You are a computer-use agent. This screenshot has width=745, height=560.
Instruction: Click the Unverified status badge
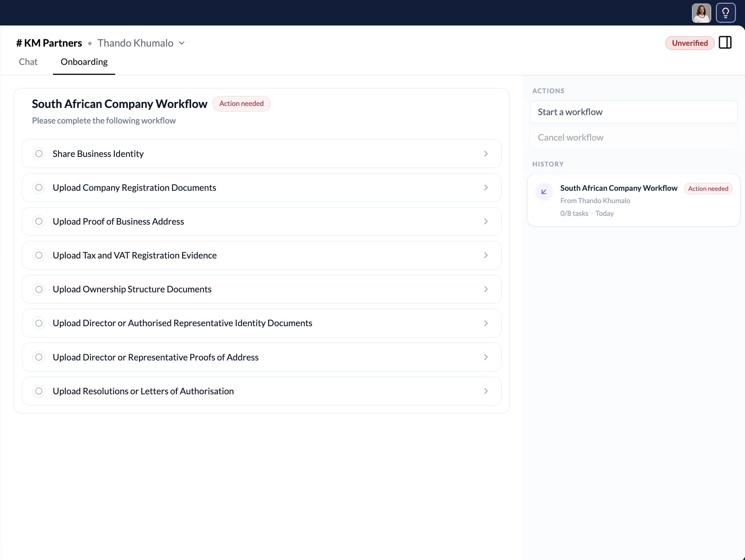click(690, 43)
